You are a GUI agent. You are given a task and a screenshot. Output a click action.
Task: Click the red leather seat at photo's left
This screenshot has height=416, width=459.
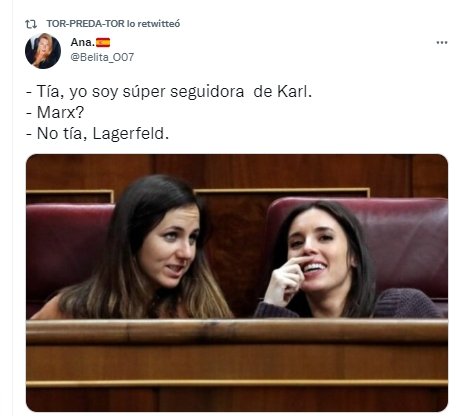(x=67, y=247)
